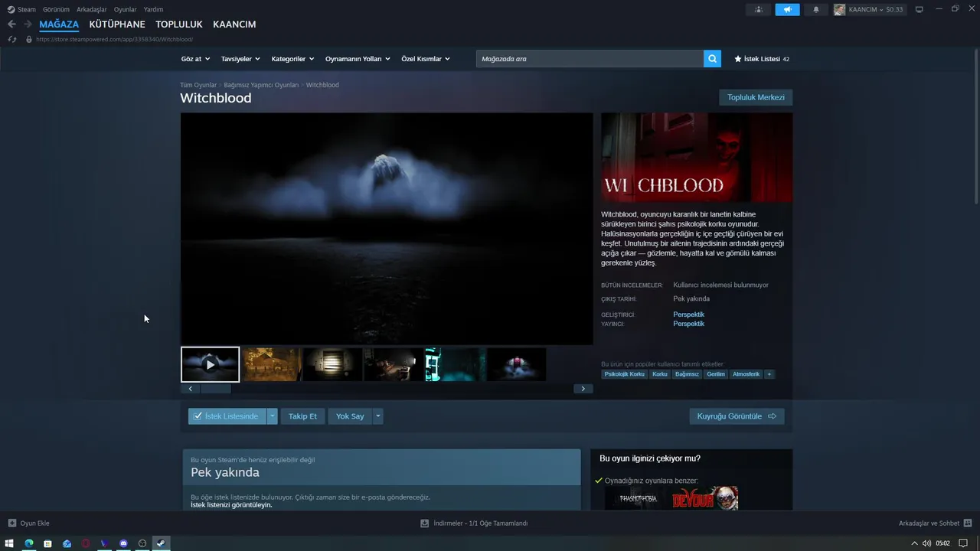
Task: Open OBS Studio from the taskbar
Action: [x=142, y=543]
